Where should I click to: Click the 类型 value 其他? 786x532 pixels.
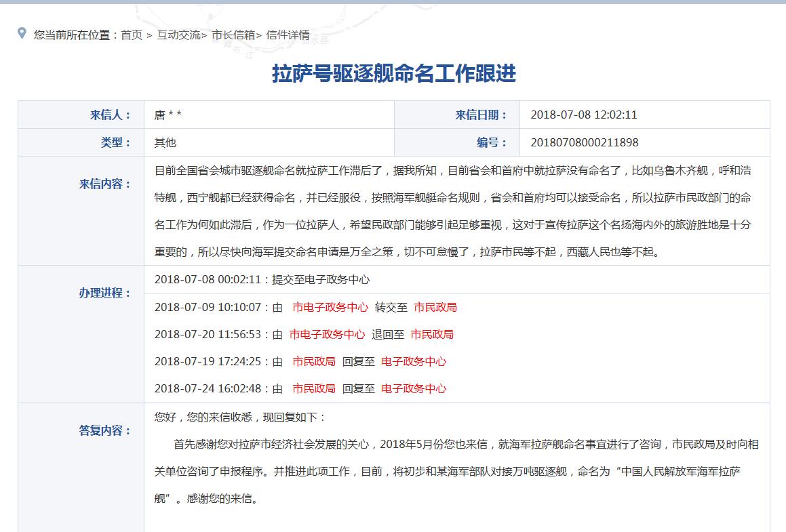point(165,142)
